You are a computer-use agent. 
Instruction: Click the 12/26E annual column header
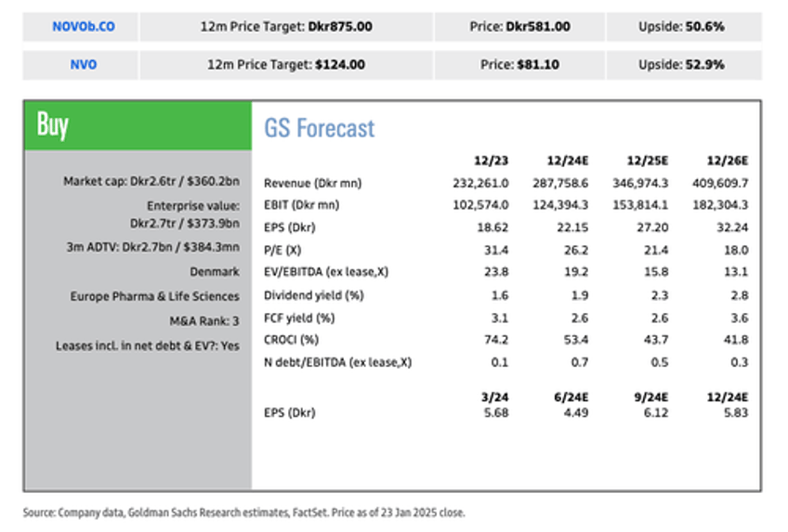(x=728, y=161)
